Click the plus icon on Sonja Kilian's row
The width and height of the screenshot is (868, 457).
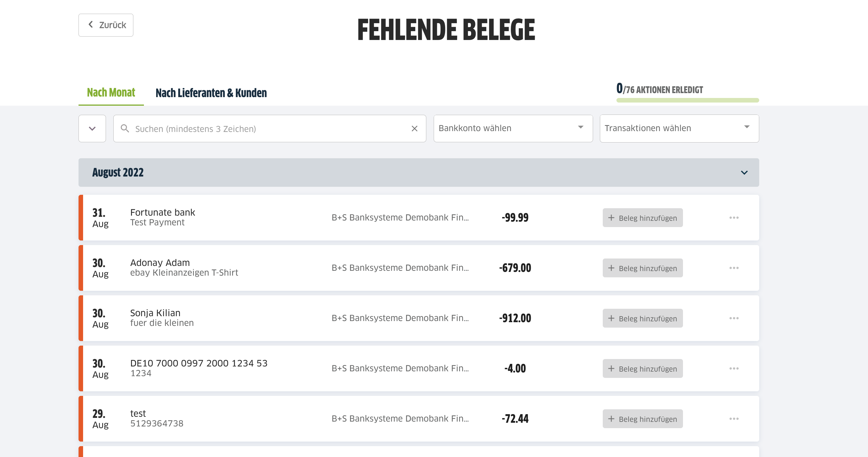pyautogui.click(x=612, y=318)
